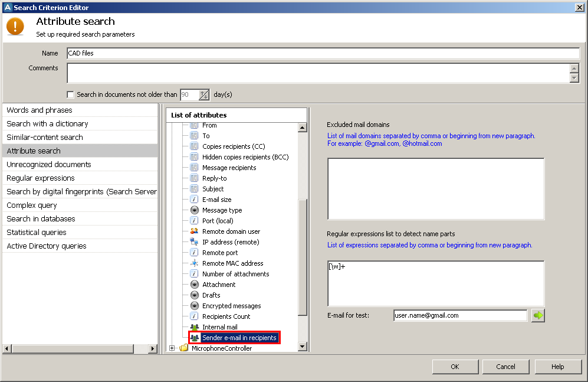
Task: Open Search with a dictionary
Action: pos(80,124)
